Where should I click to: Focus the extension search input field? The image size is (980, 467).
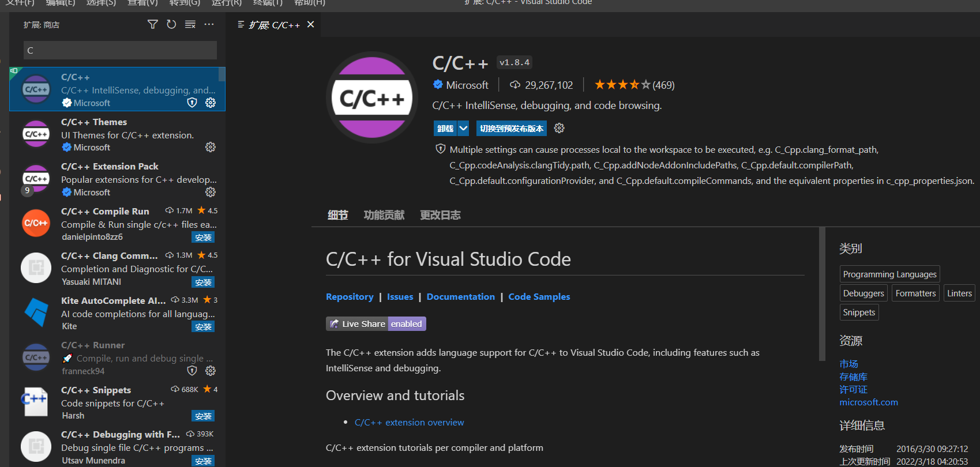(x=120, y=50)
